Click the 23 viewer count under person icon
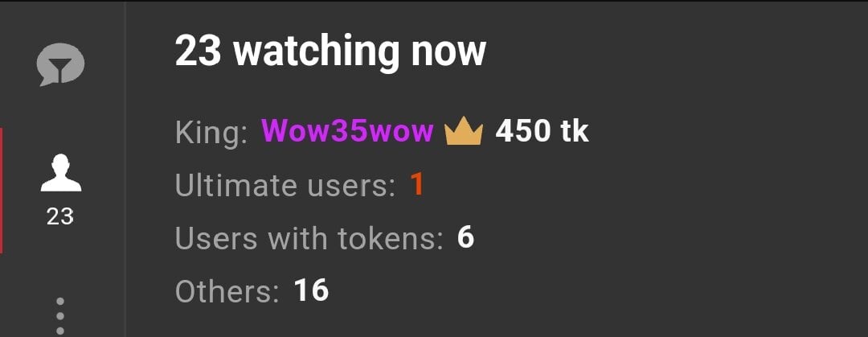The height and width of the screenshot is (337, 868). point(59,216)
